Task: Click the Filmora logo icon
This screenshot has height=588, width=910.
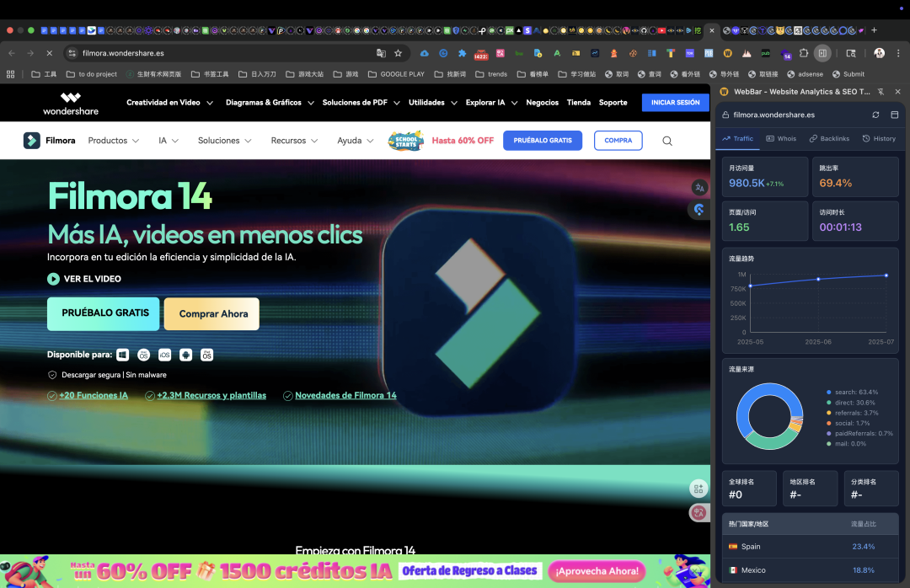Action: [x=32, y=141]
